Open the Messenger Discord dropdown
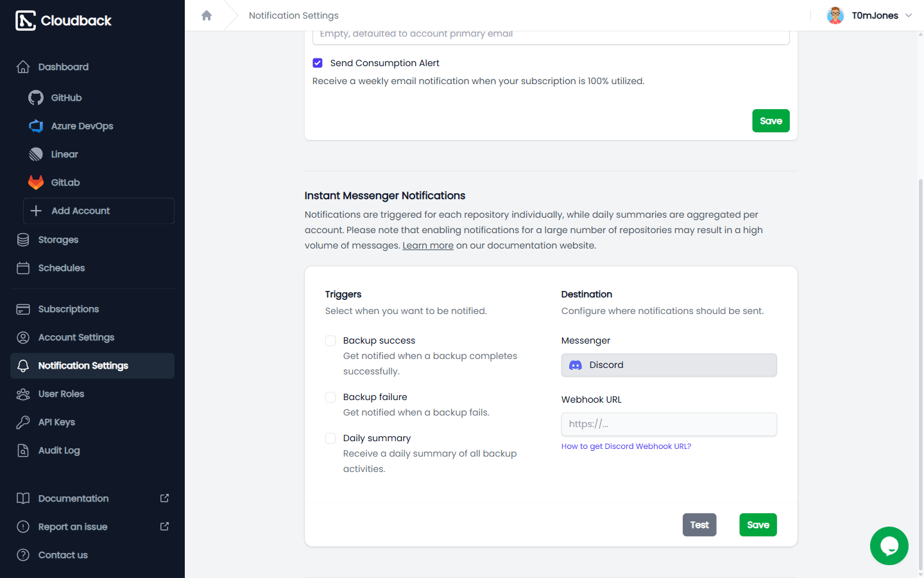924x578 pixels. pos(669,365)
